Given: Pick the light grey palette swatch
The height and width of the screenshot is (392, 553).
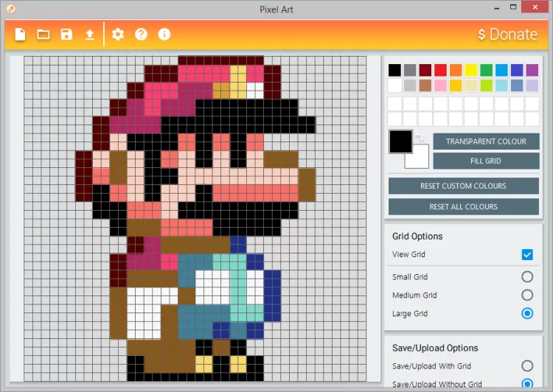Looking at the screenshot, I should pos(410,85).
